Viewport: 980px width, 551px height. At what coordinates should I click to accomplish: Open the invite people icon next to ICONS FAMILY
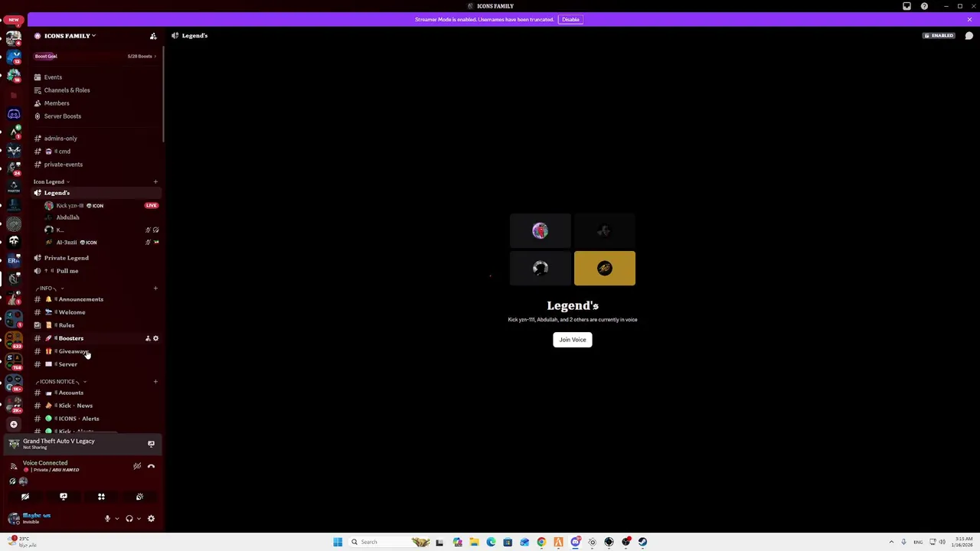point(153,36)
